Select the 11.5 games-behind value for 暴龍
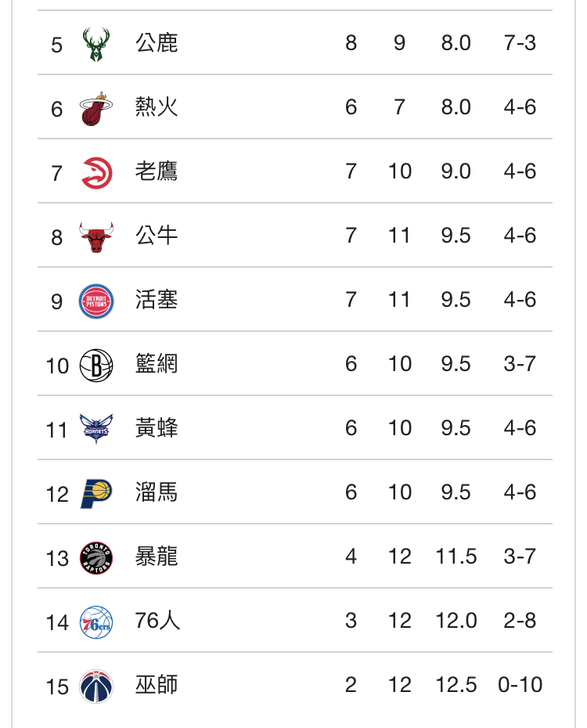The width and height of the screenshot is (587, 728). (456, 557)
